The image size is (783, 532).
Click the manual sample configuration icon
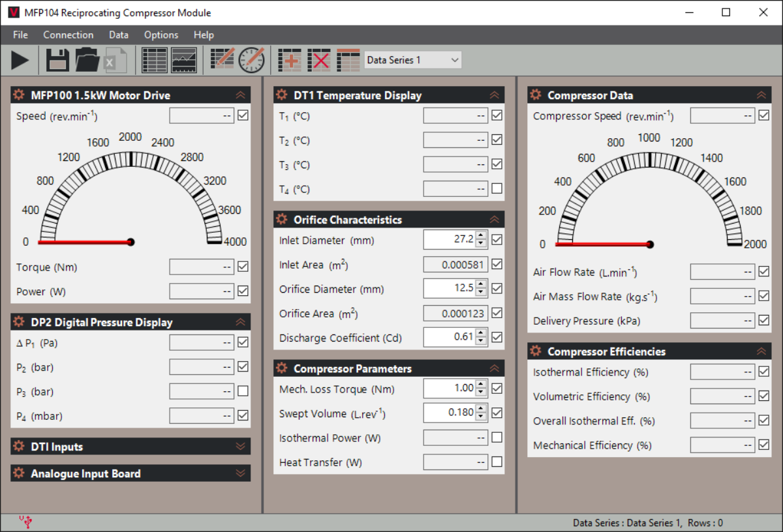[x=223, y=60]
